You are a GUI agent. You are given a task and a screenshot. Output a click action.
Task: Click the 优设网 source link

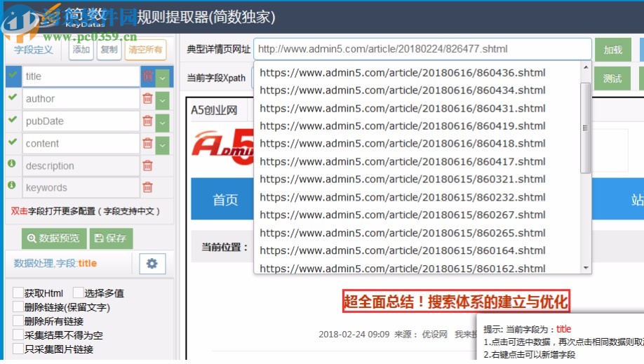point(434,335)
